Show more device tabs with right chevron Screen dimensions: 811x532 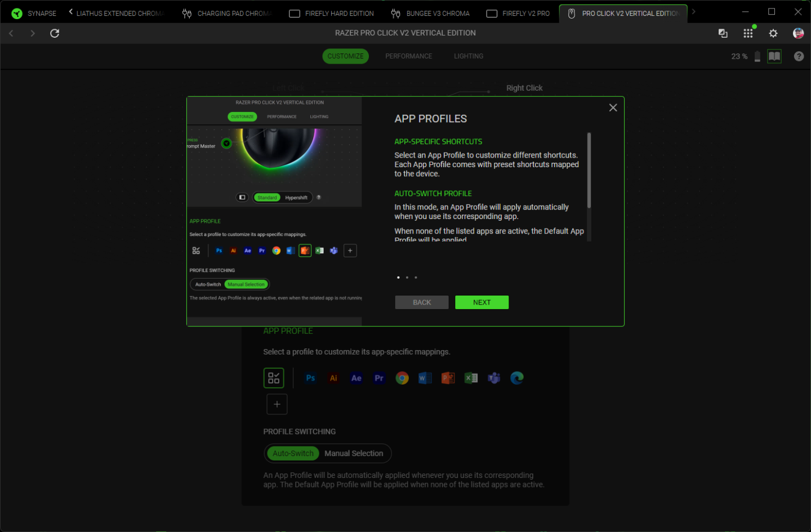tap(694, 11)
